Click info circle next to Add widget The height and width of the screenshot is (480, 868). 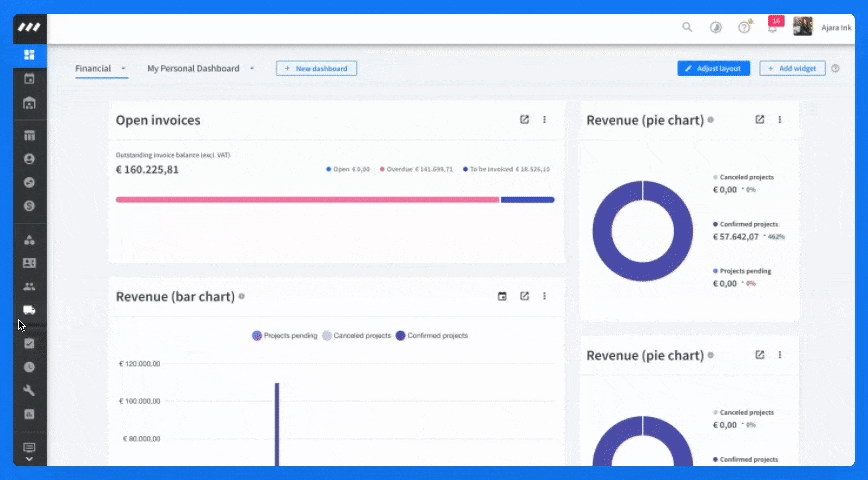(x=835, y=68)
